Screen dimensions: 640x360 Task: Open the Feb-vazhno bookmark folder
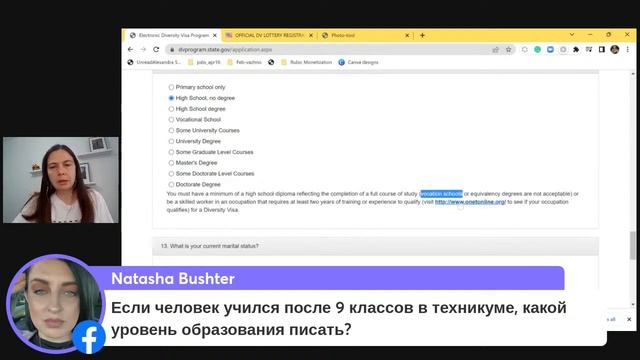pyautogui.click(x=244, y=62)
